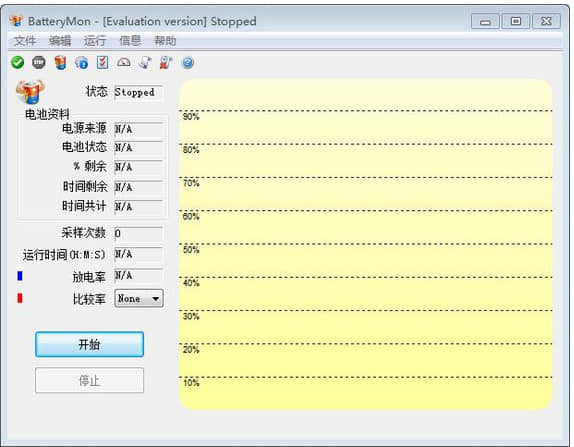Image resolution: width=574 pixels, height=447 pixels.
Task: Click the red 比较率 color marker
Action: point(20,298)
